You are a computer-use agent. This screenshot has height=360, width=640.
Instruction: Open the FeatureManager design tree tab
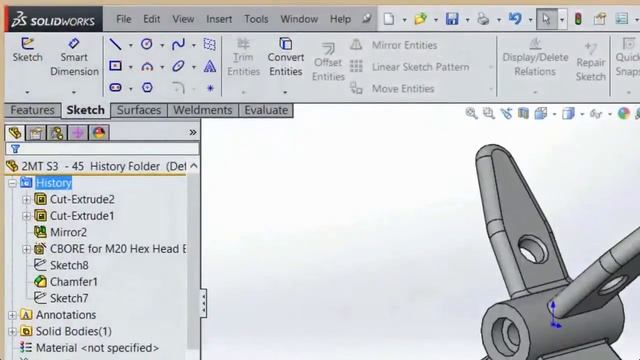tap(15, 133)
